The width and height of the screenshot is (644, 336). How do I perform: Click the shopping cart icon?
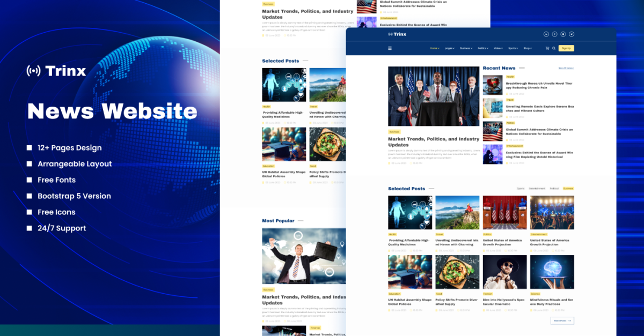pyautogui.click(x=547, y=48)
